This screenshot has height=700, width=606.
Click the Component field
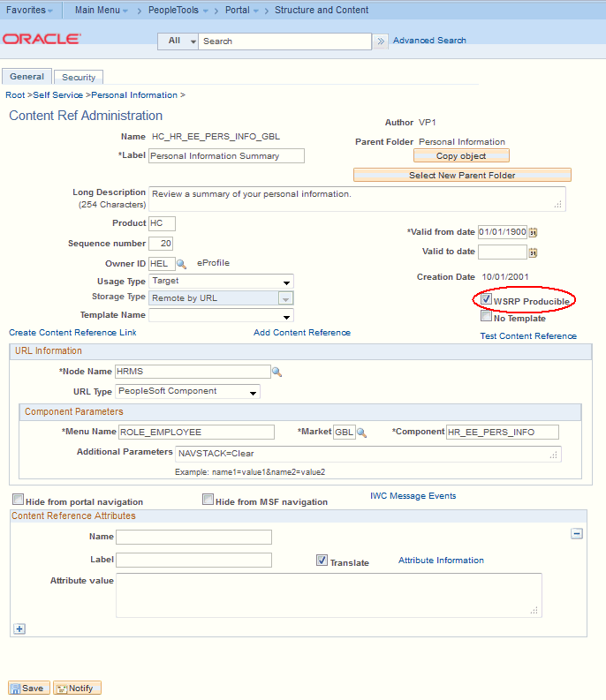click(503, 433)
